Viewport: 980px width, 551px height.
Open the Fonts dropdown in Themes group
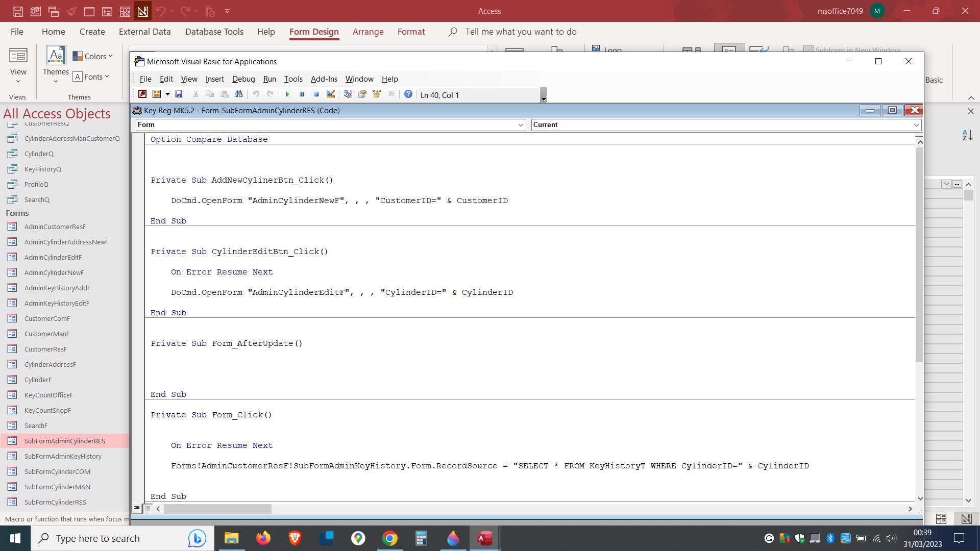(92, 77)
